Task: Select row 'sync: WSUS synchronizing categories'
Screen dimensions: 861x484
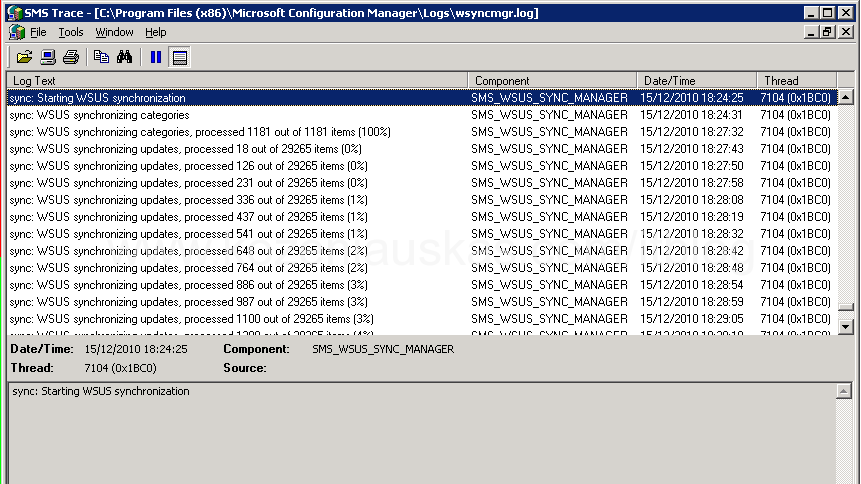Action: (422, 115)
